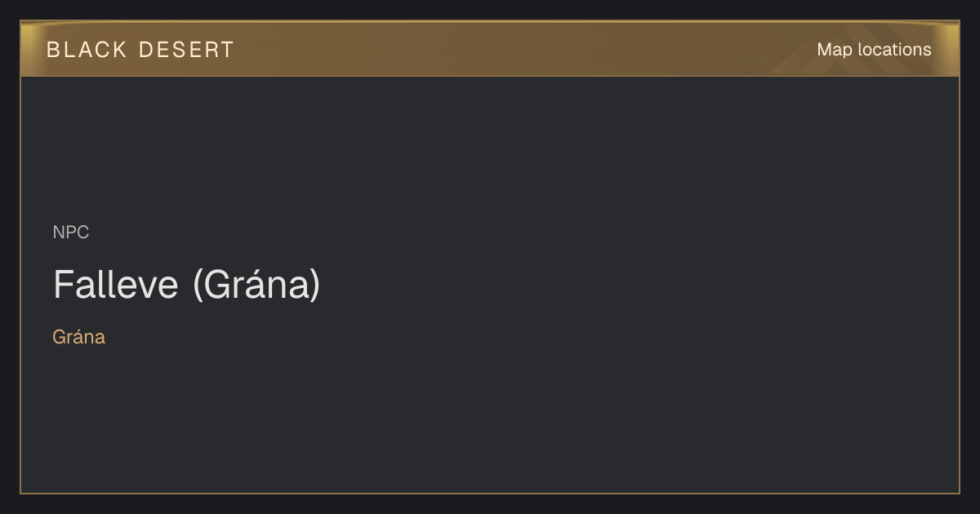
Task: Click the gold bottom border of card
Action: pyautogui.click(x=490, y=493)
